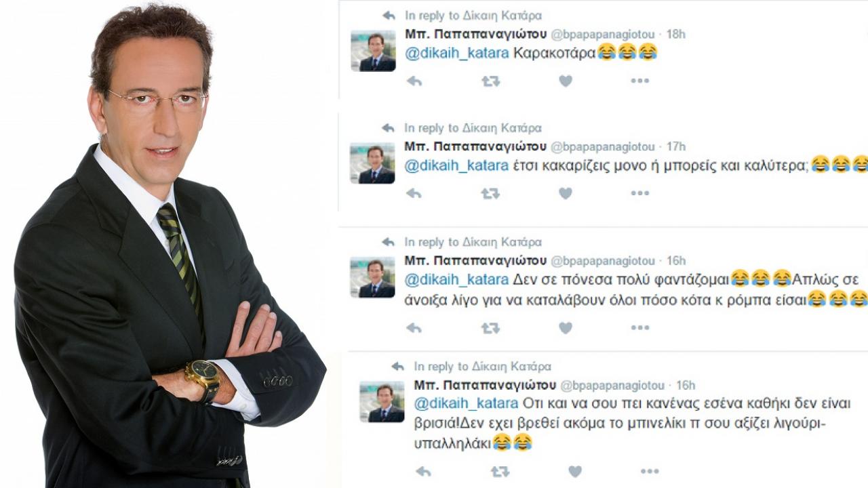Like the 'έτσι κακαρίζεις' tweet
Screen dimensions: 868x488
coord(566,194)
